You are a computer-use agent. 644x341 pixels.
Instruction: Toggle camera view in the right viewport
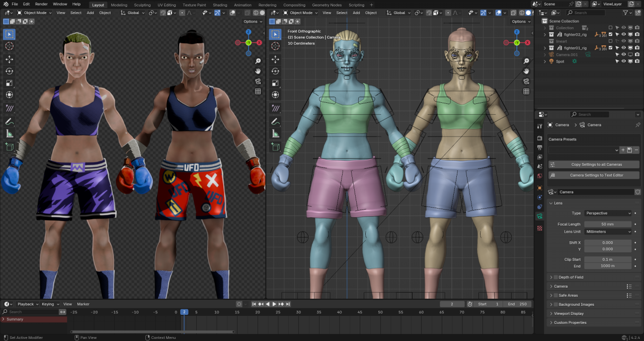point(526,81)
